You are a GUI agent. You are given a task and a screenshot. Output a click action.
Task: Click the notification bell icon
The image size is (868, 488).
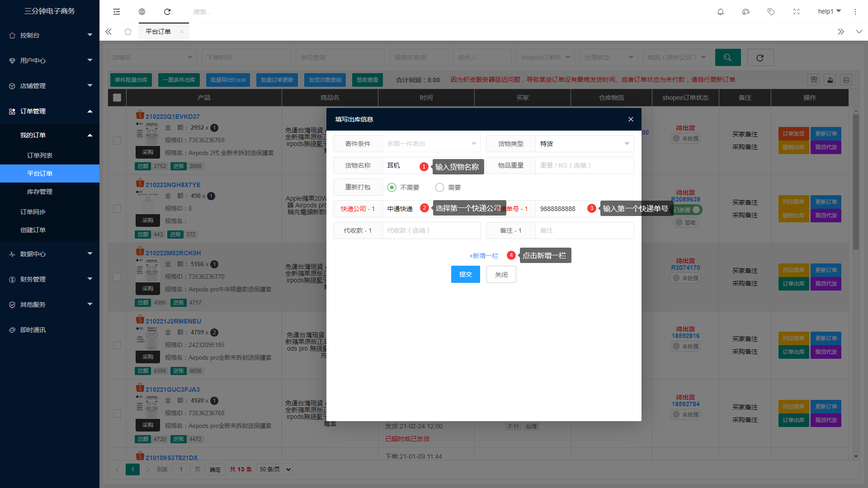pos(721,12)
